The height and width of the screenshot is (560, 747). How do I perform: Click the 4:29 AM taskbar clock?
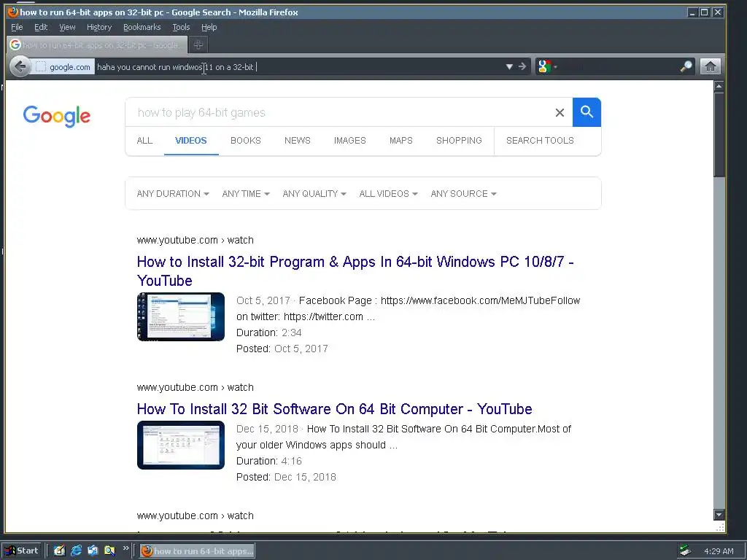coord(719,551)
